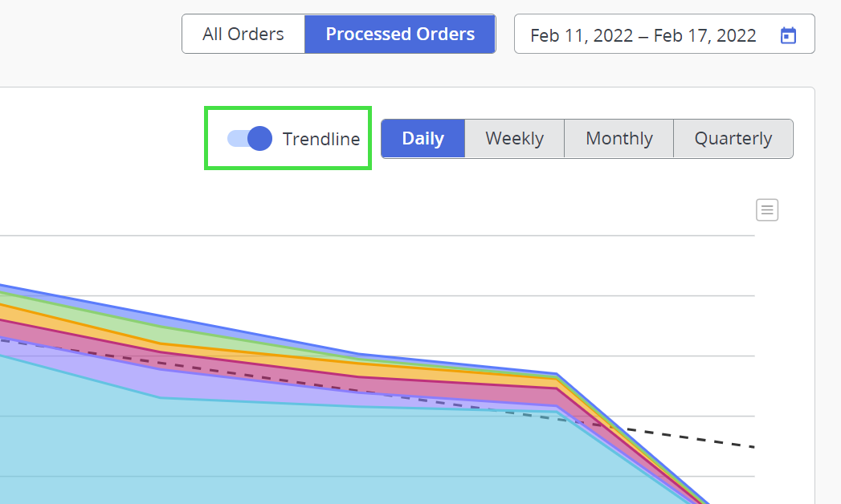Click the Feb 11 – Feb 17 date range field
This screenshot has height=504, width=841.
coord(643,35)
